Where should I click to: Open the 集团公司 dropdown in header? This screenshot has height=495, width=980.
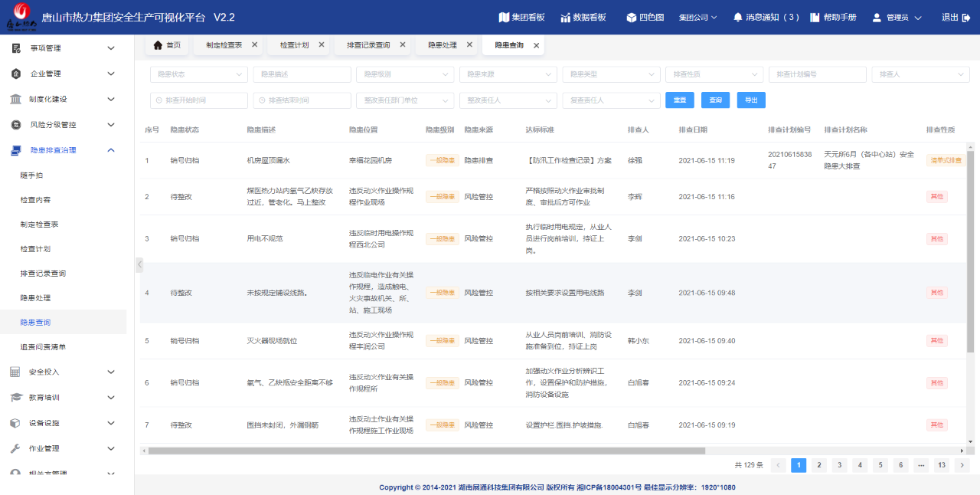pos(697,17)
